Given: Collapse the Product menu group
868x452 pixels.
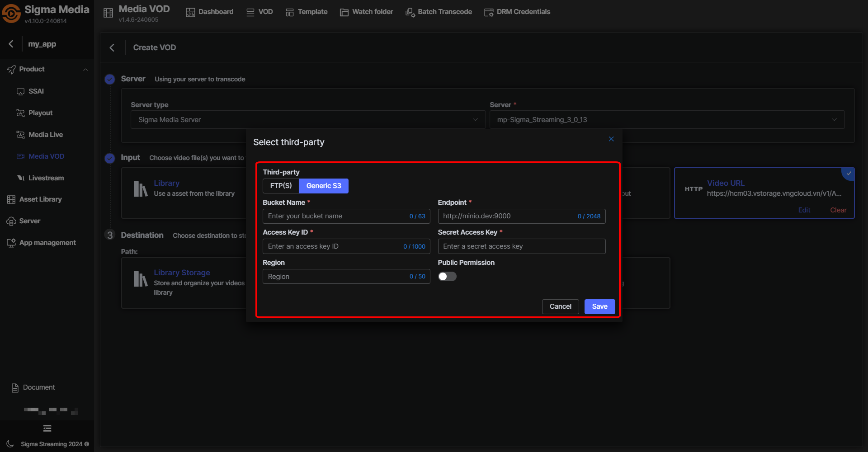Looking at the screenshot, I should tap(85, 70).
